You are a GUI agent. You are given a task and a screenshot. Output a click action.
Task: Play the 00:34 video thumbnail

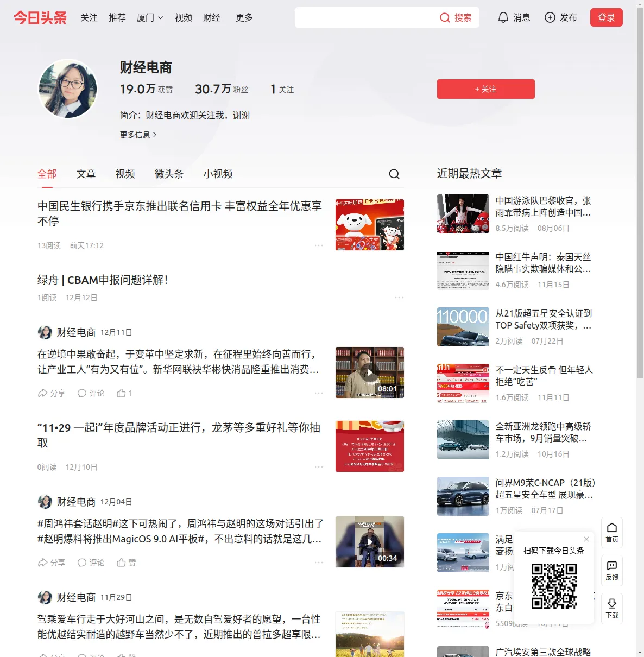pyautogui.click(x=370, y=542)
